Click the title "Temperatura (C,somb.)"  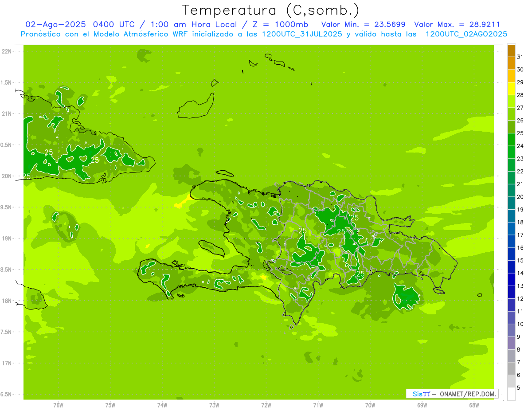(x=271, y=10)
